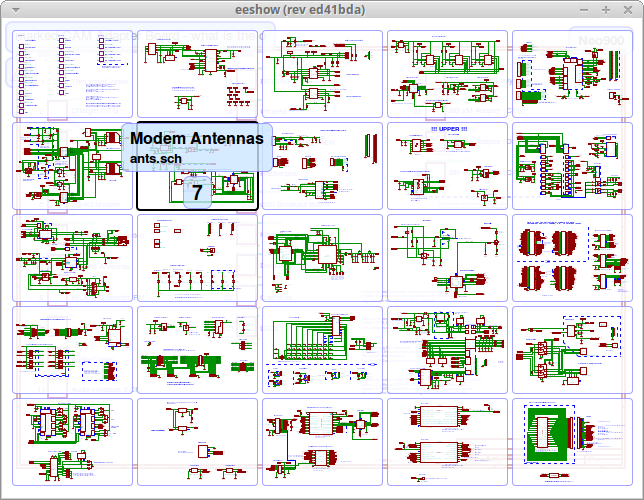Open the bottom-row middle schematic thumbnail
The image size is (644, 500).
coord(322,443)
